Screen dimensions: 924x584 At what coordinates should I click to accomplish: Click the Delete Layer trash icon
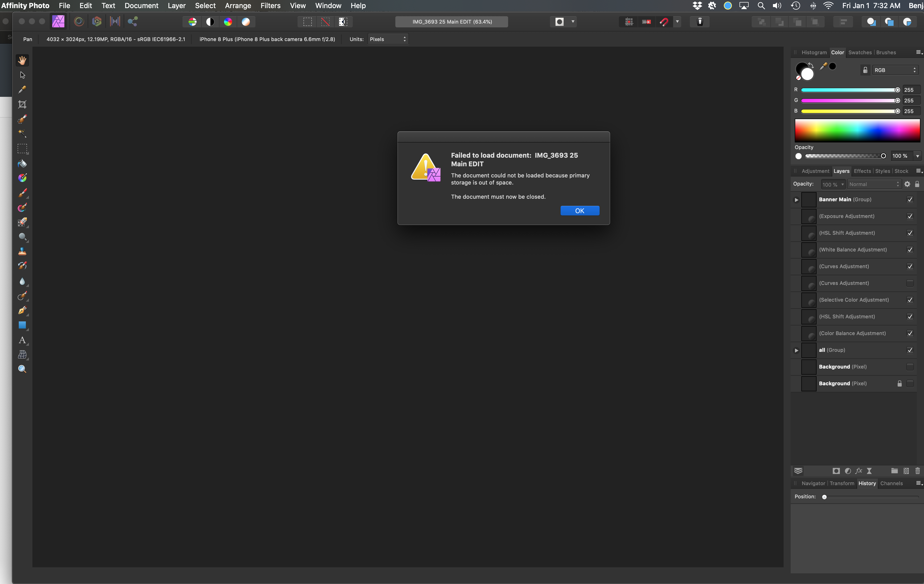coord(917,471)
